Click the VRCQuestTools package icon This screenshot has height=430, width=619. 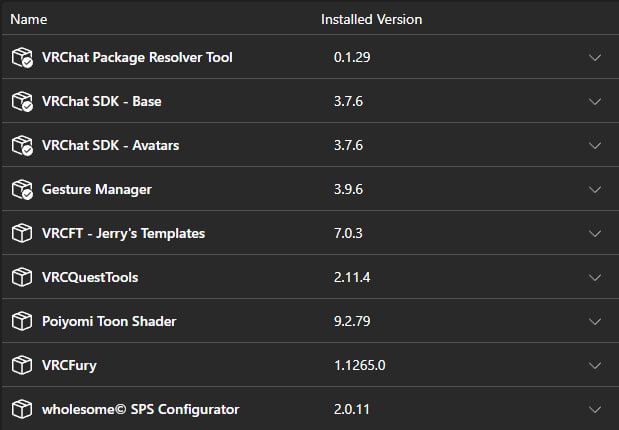click(23, 277)
